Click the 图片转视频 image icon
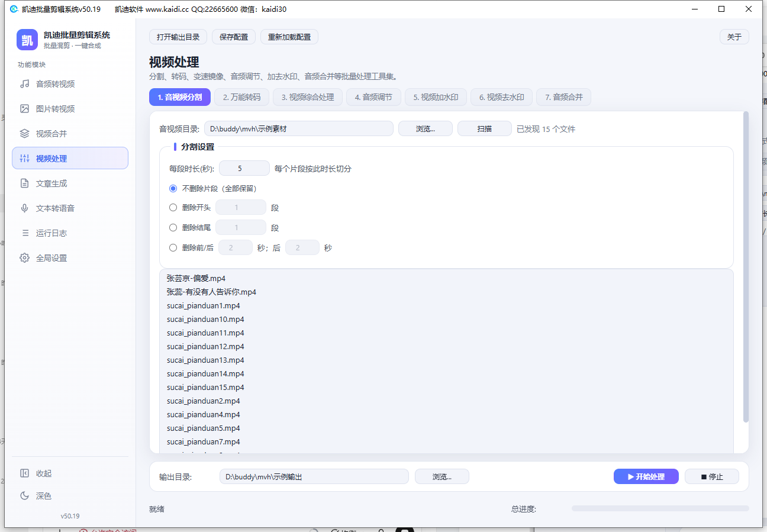Image resolution: width=767 pixels, height=532 pixels. tap(25, 109)
